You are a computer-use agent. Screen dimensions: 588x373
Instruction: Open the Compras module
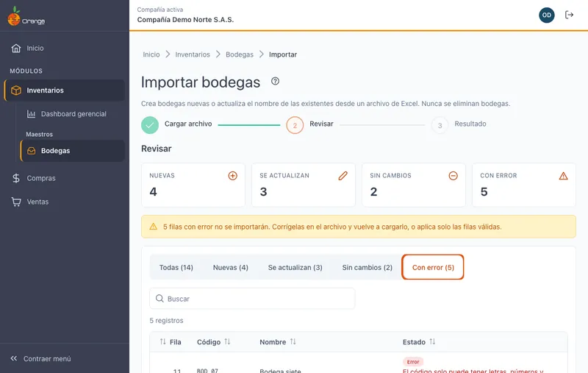pos(65,178)
